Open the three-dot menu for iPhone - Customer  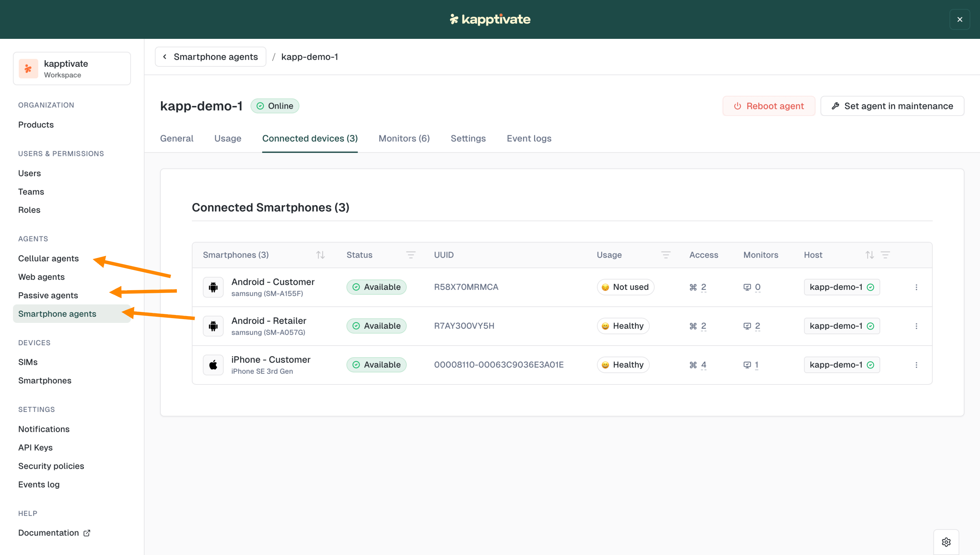(916, 365)
